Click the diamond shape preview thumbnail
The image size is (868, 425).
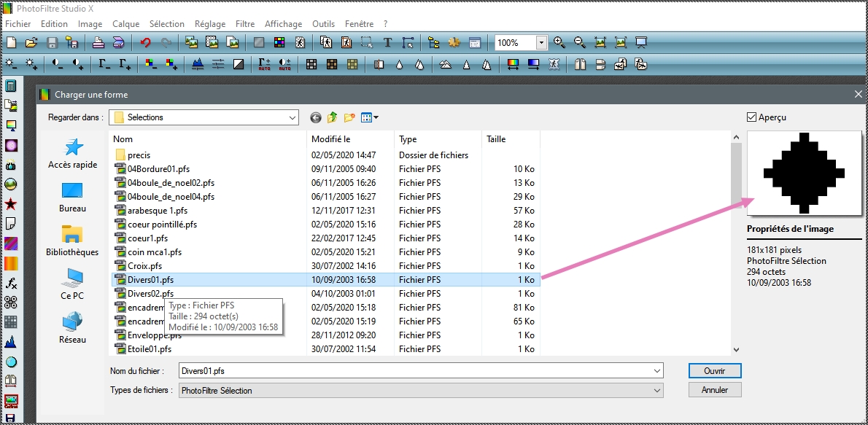(x=805, y=173)
